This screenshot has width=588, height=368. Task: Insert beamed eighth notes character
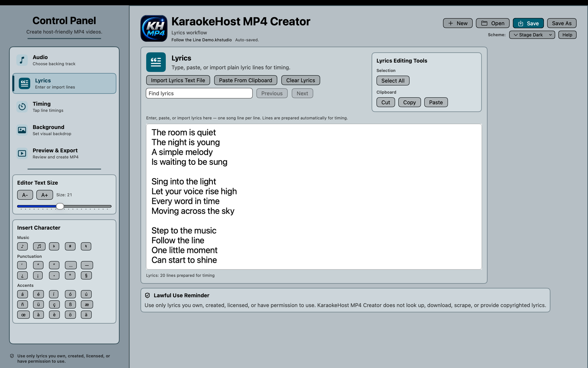pos(39,246)
